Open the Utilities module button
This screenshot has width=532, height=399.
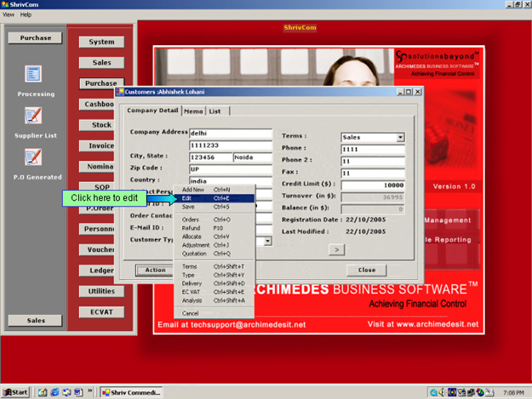pyautogui.click(x=101, y=291)
